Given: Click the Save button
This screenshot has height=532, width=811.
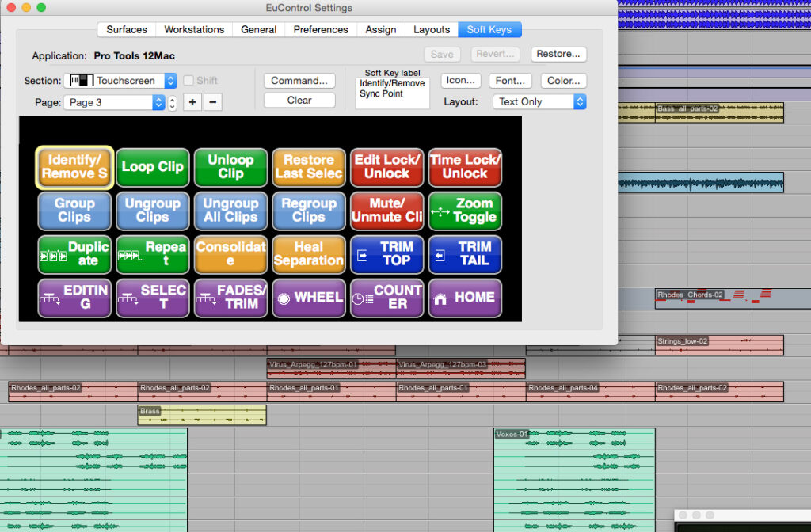Looking at the screenshot, I should pyautogui.click(x=442, y=55).
